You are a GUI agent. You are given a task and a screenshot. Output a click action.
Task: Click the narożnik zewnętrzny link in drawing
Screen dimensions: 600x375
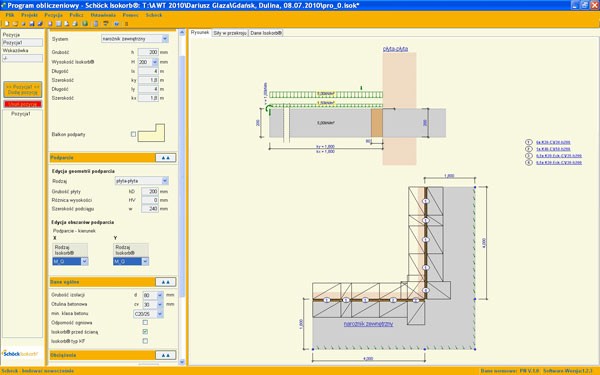(368, 324)
